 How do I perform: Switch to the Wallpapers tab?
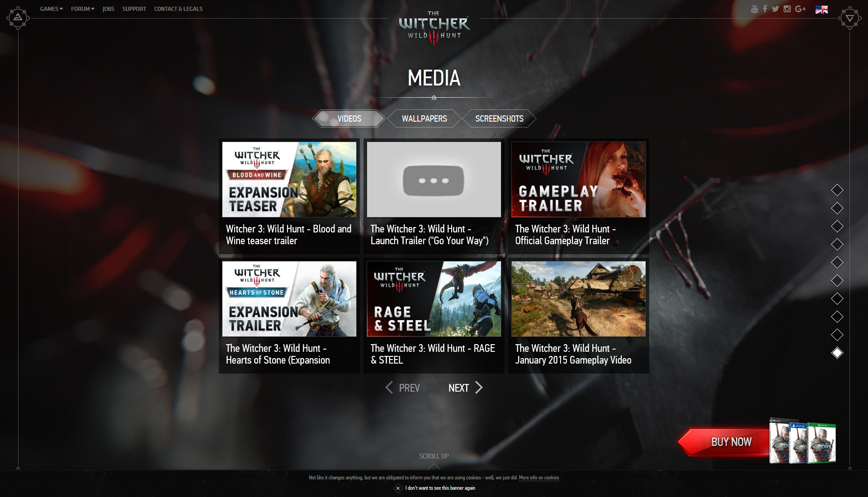pos(424,118)
